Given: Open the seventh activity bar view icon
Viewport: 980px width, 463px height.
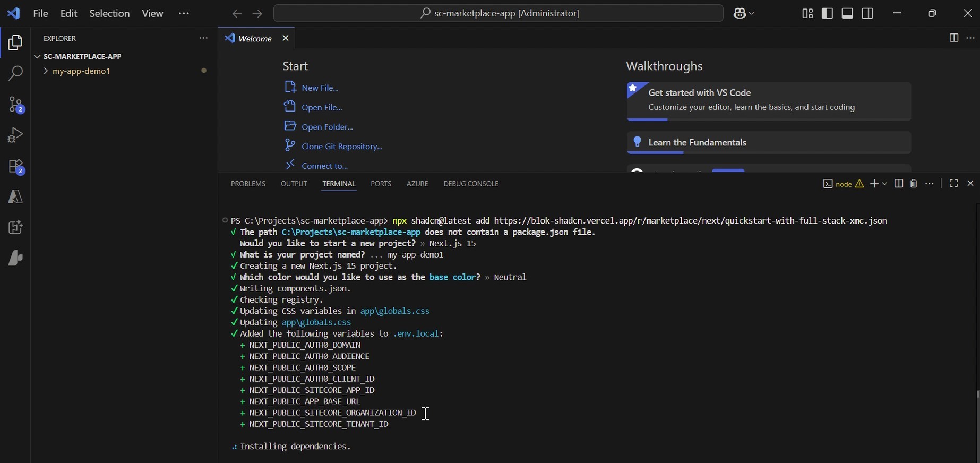Looking at the screenshot, I should tap(15, 228).
